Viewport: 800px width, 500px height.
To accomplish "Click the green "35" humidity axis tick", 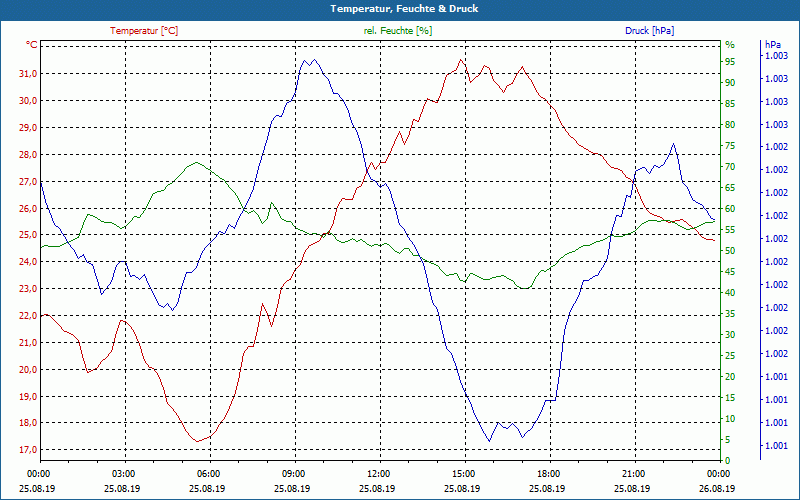I will pos(730,314).
